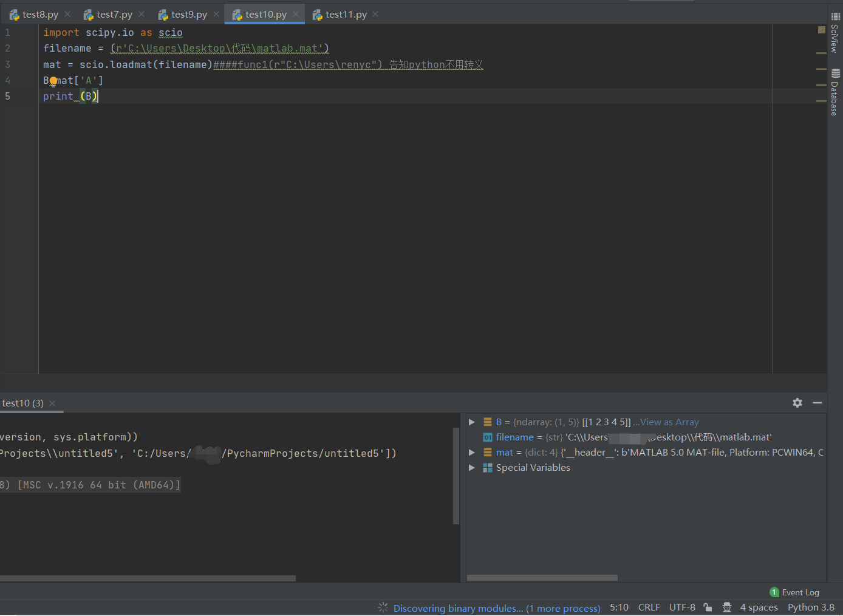843x616 pixels.
Task: Click View as Array link for B
Action: (x=669, y=422)
